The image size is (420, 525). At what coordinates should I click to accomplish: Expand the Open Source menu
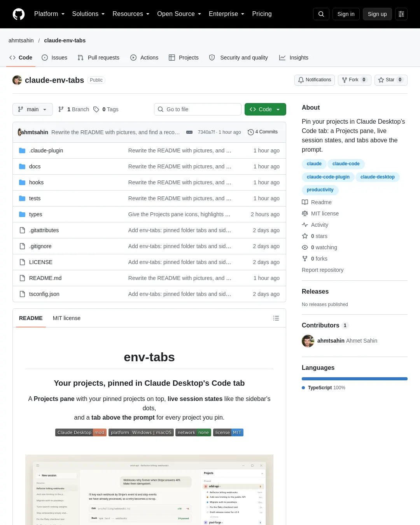(x=179, y=14)
